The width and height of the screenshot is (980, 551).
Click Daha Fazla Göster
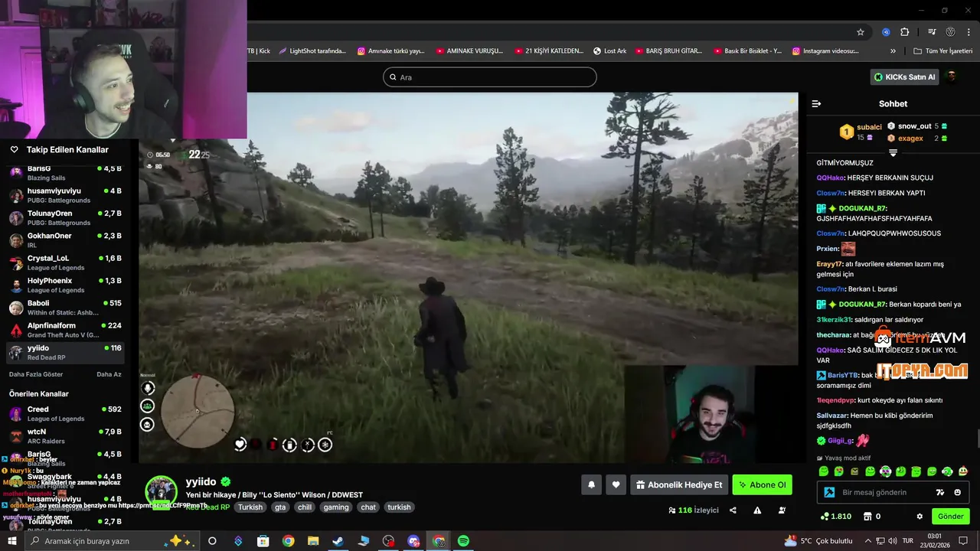click(x=36, y=374)
